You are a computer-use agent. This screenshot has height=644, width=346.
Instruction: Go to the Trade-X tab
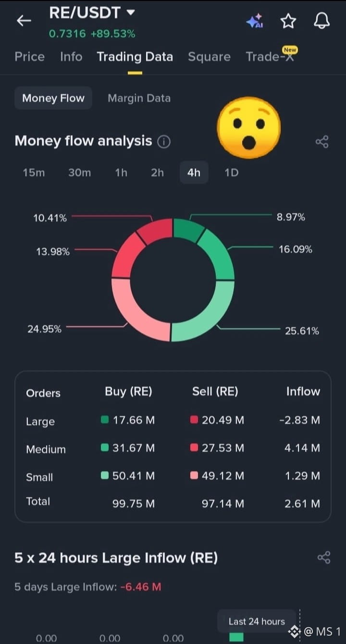tap(270, 57)
